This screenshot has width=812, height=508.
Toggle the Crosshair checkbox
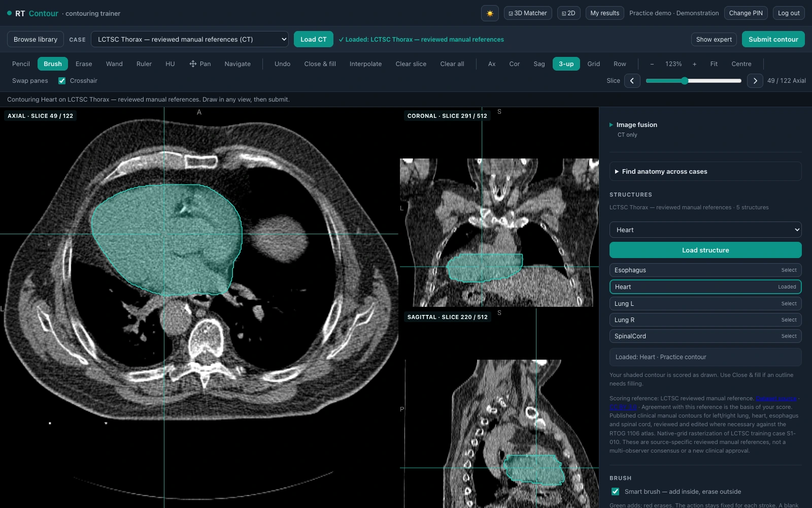point(62,81)
